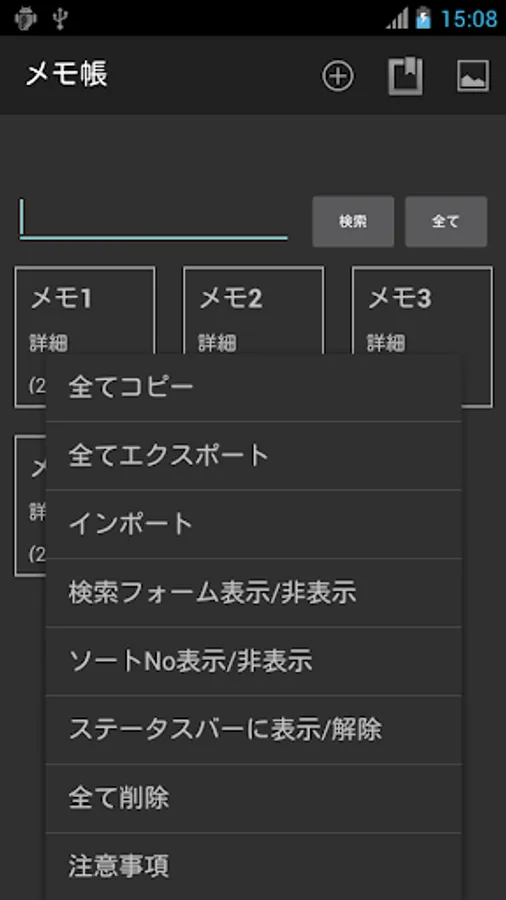Focus the search text input field

(x=154, y=219)
